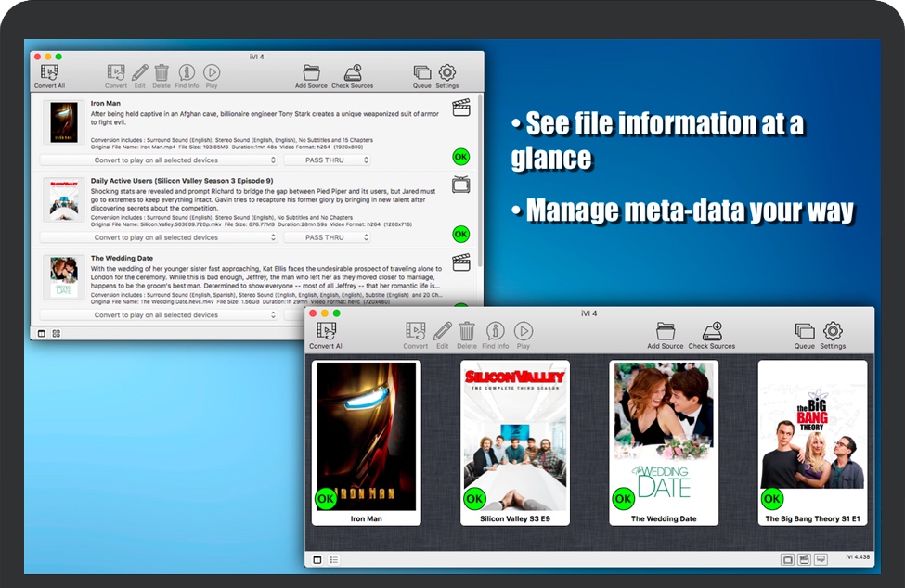Switch to grid view in the list window
Image resolution: width=905 pixels, height=588 pixels.
click(x=57, y=333)
